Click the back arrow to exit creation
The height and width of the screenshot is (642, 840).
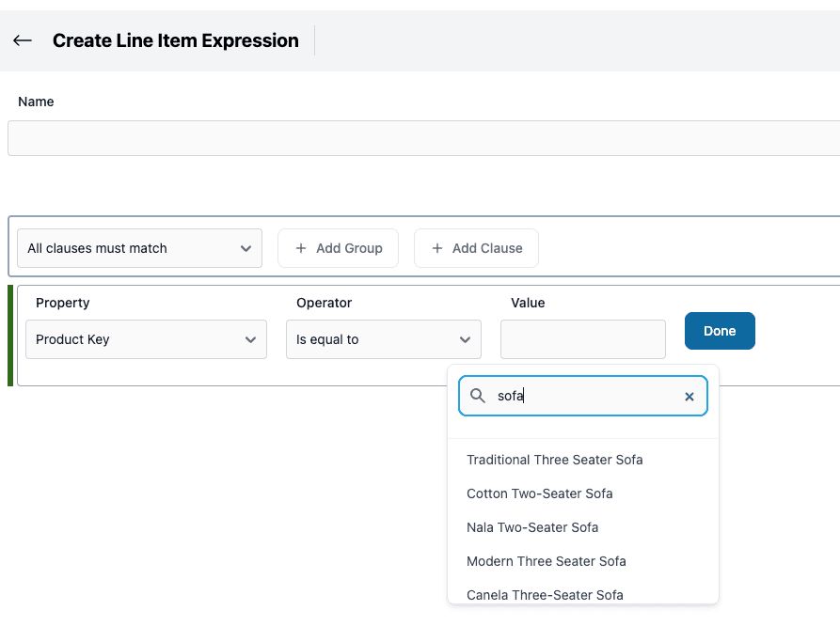(x=22, y=39)
